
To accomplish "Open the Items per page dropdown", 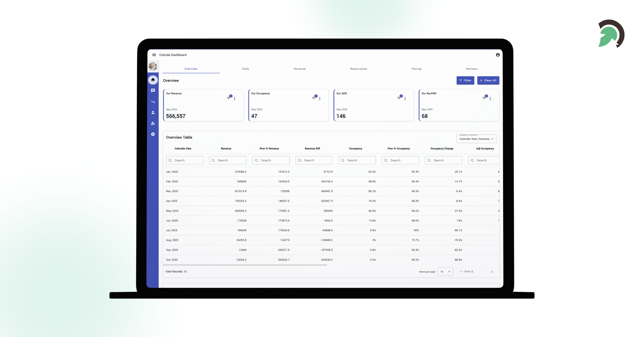I will [x=445, y=272].
